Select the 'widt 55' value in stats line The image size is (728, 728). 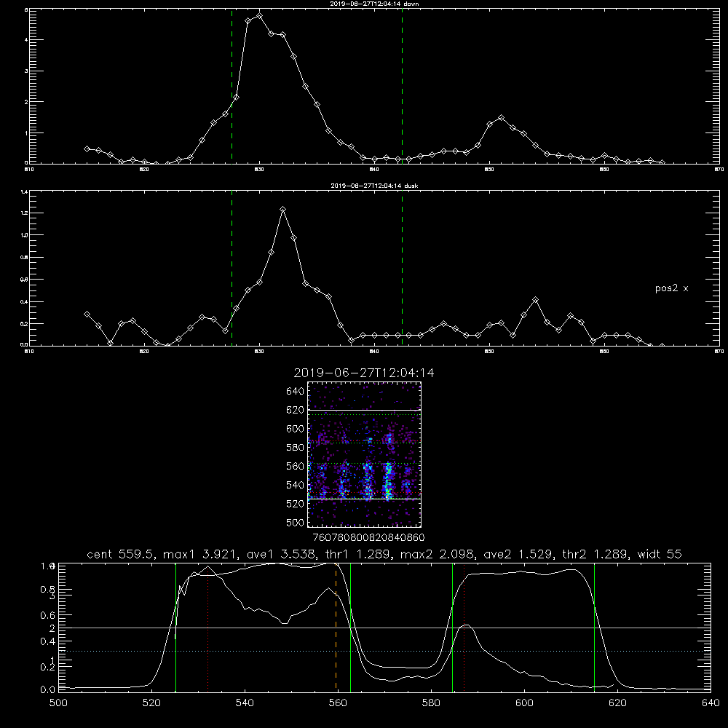point(660,554)
